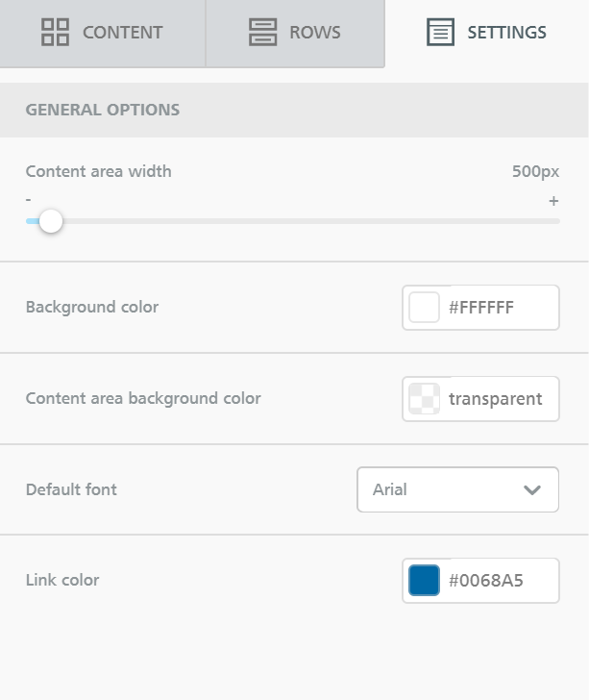Open the Arial default font dropdown

(x=457, y=489)
